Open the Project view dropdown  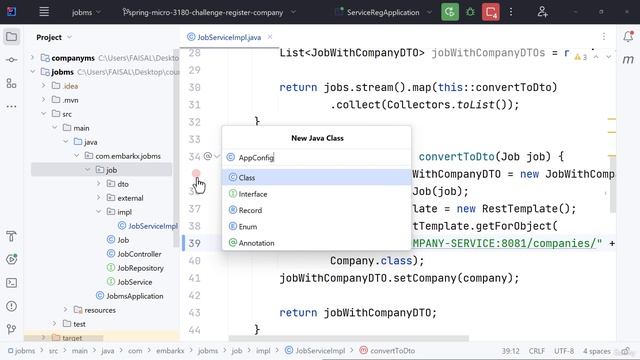coord(54,37)
